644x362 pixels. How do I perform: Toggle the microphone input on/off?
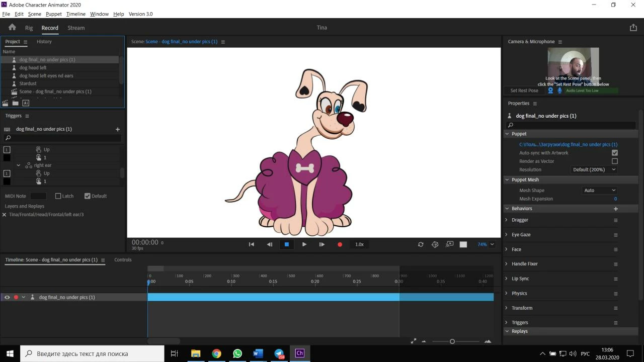[x=559, y=90]
